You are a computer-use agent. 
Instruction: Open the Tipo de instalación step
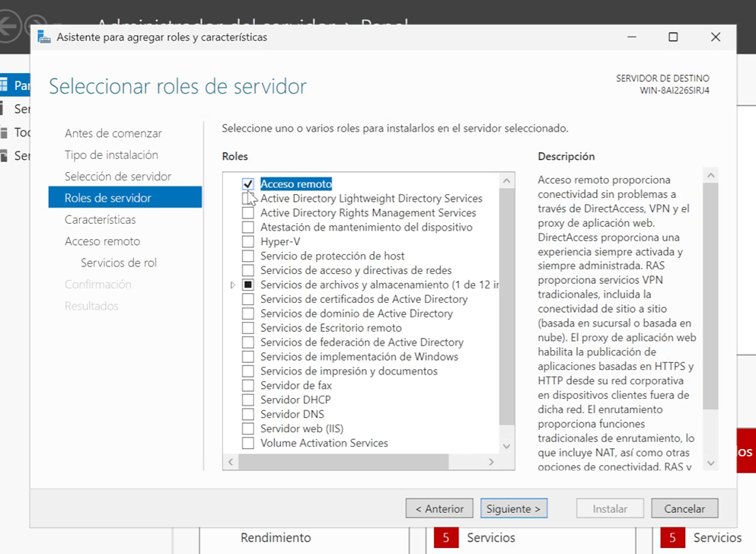click(x=111, y=155)
